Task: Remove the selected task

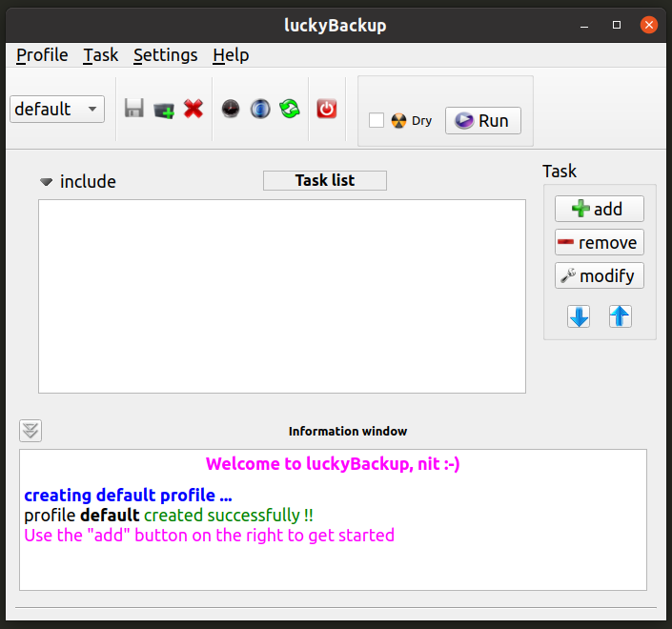Action: (x=600, y=242)
